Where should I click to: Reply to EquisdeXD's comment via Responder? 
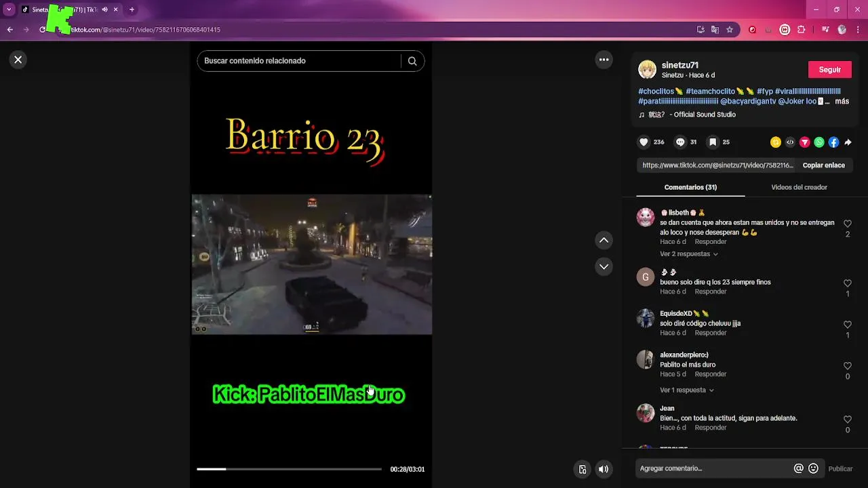[x=711, y=333]
